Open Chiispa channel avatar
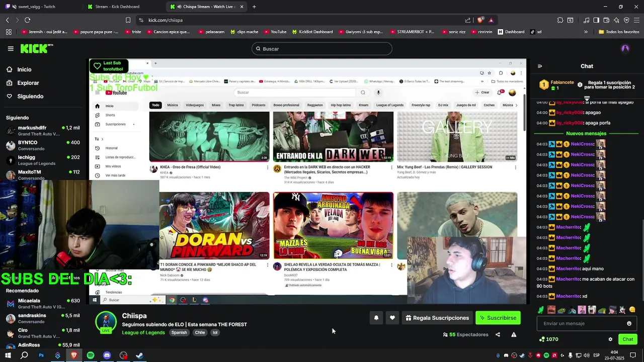The image size is (644, 362). coord(106,322)
